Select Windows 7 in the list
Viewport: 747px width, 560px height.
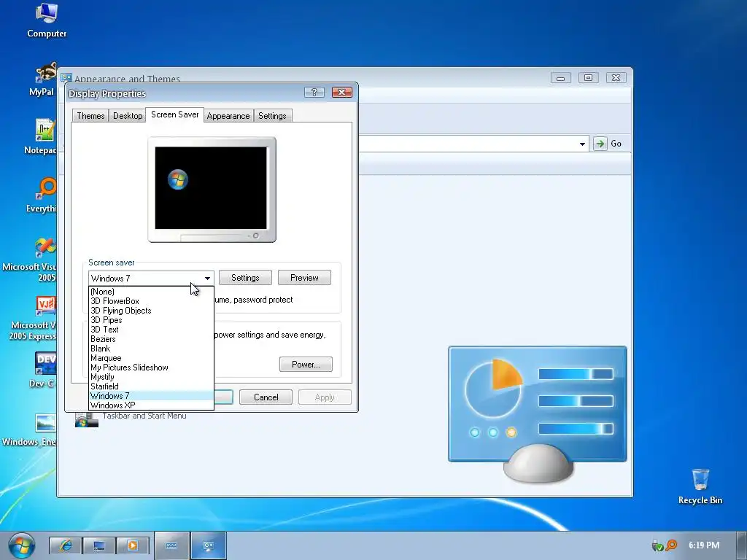click(151, 396)
